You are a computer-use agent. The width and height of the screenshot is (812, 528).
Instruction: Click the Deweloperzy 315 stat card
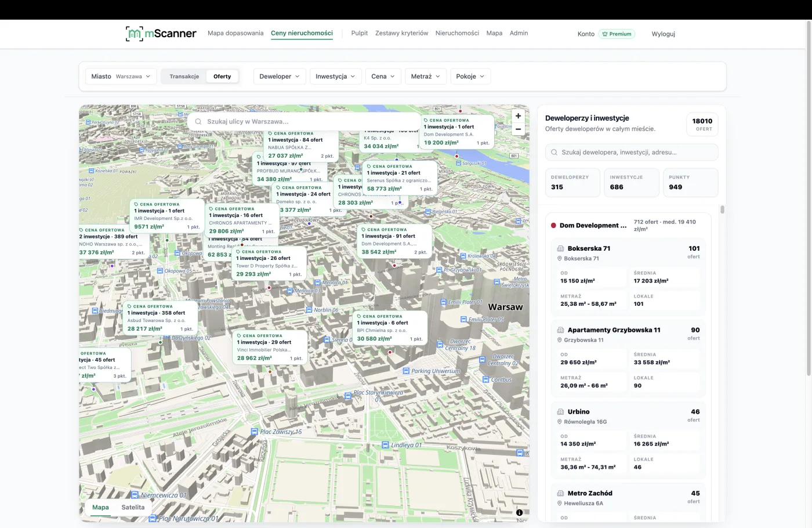(x=572, y=183)
